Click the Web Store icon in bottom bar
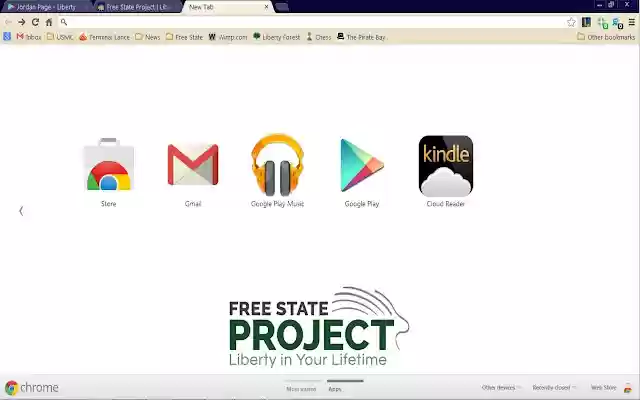 click(x=628, y=388)
